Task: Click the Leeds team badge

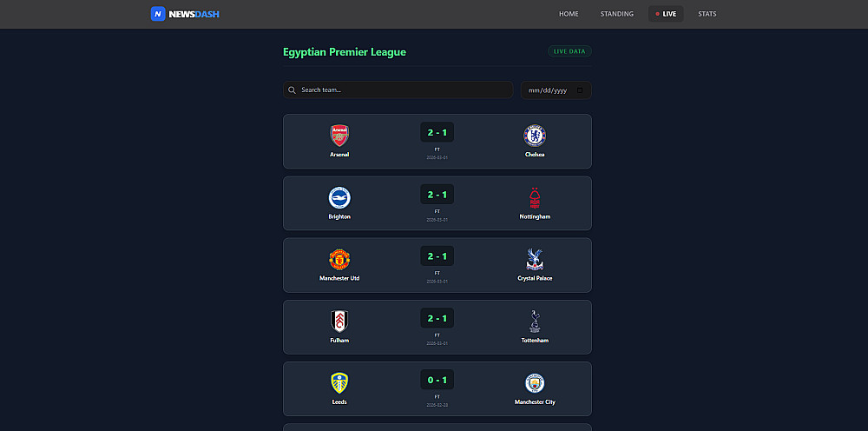Action: point(339,383)
